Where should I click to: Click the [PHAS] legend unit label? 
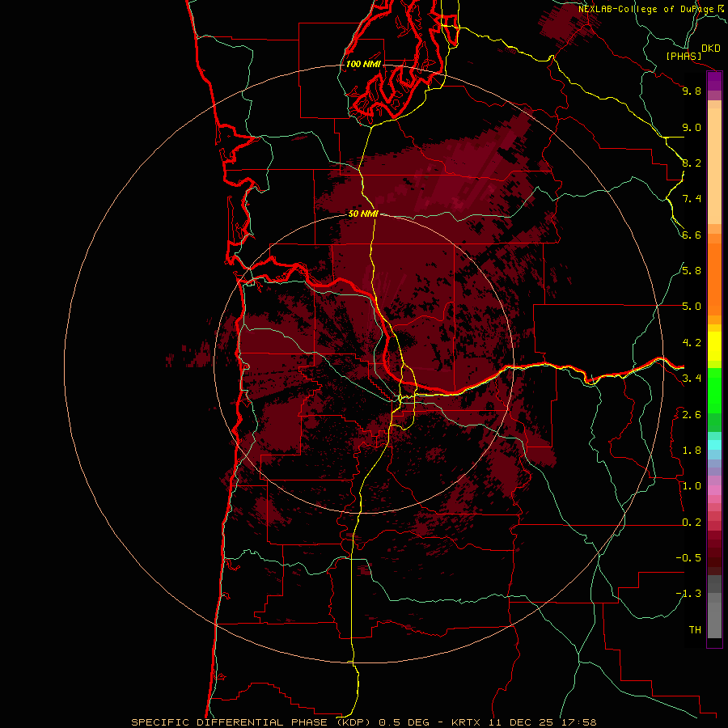pos(684,56)
